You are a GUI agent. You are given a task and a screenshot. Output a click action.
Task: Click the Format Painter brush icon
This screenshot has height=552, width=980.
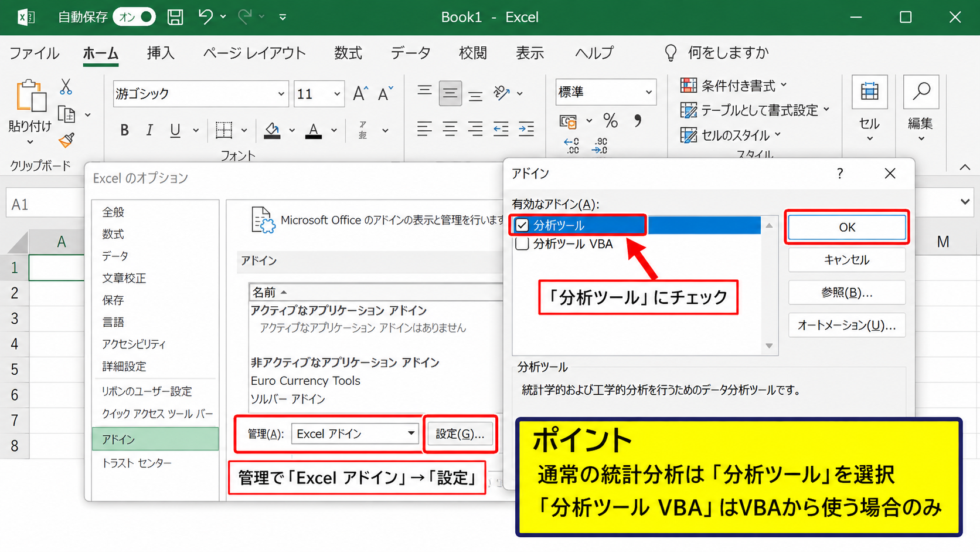pos(66,140)
